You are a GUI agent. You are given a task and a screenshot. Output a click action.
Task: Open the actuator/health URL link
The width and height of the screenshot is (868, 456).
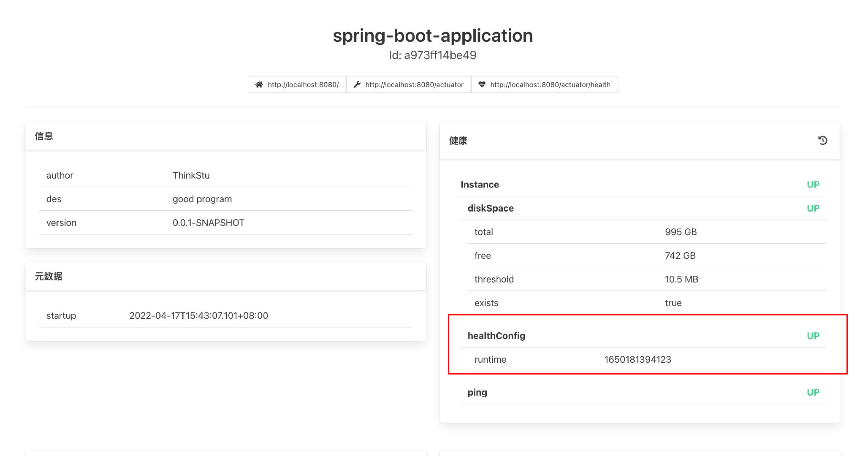click(550, 84)
